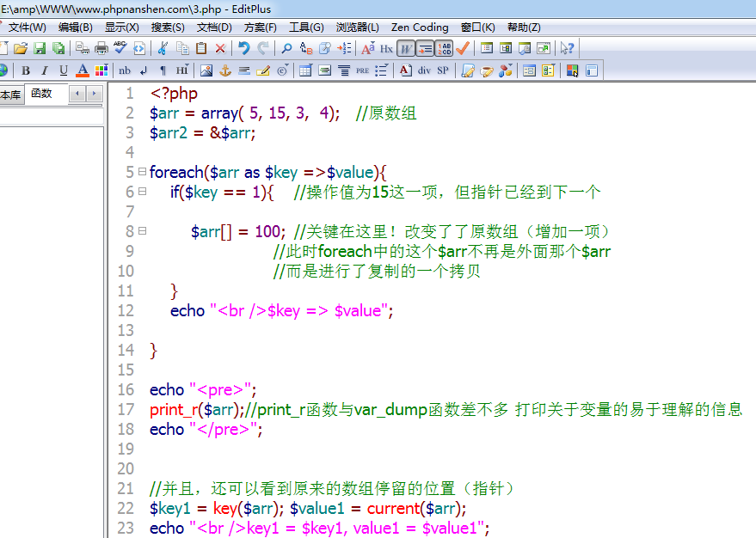Insert a span tag via SP icon
756x538 pixels.
[443, 70]
